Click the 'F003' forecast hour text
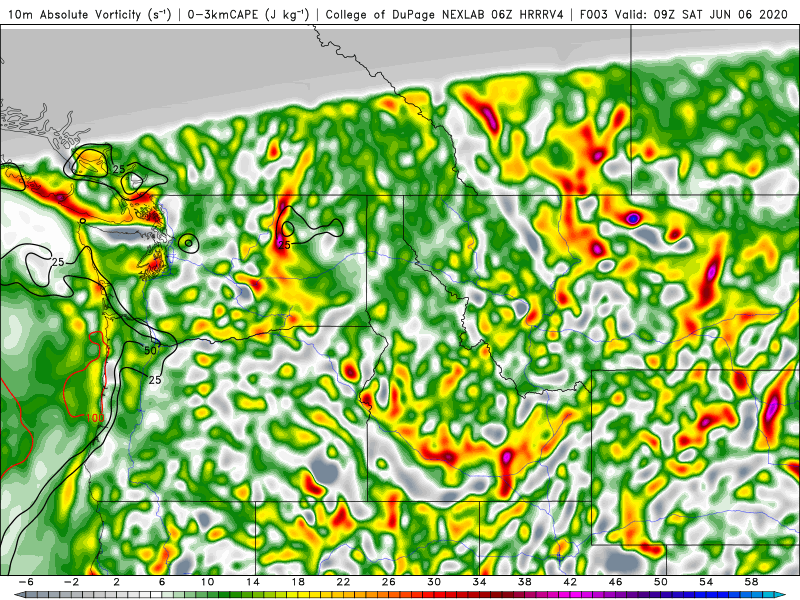The width and height of the screenshot is (800, 600). click(x=594, y=15)
